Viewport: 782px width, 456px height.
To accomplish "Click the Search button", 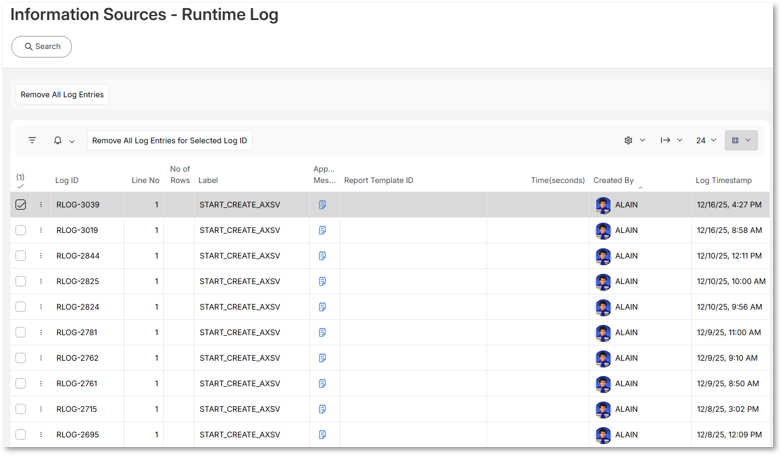I will click(x=41, y=46).
